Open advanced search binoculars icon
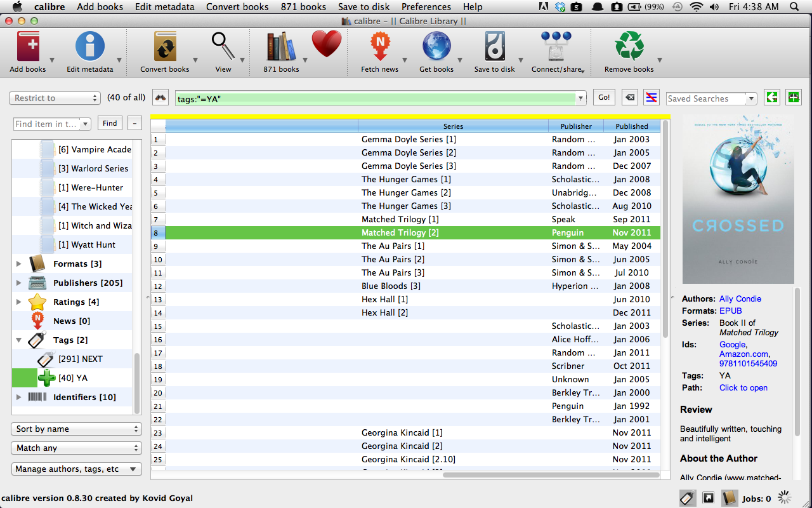This screenshot has height=508, width=812. (160, 98)
